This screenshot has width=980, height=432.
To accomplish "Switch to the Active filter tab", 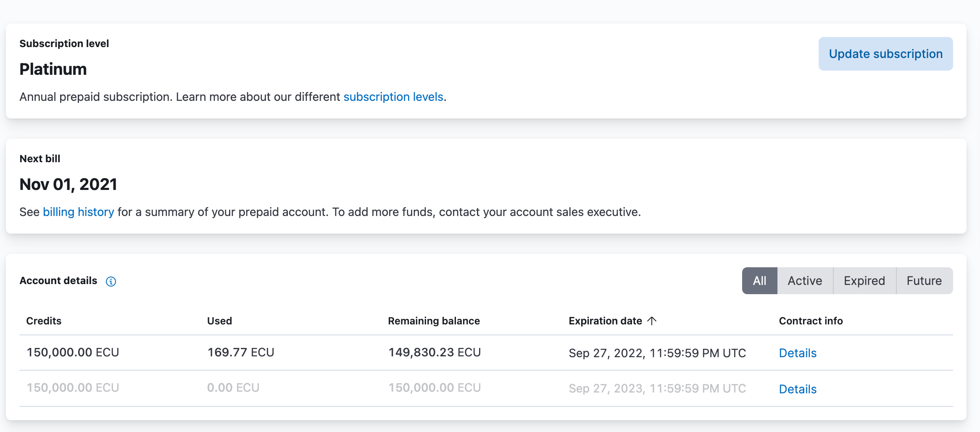I will tap(805, 281).
